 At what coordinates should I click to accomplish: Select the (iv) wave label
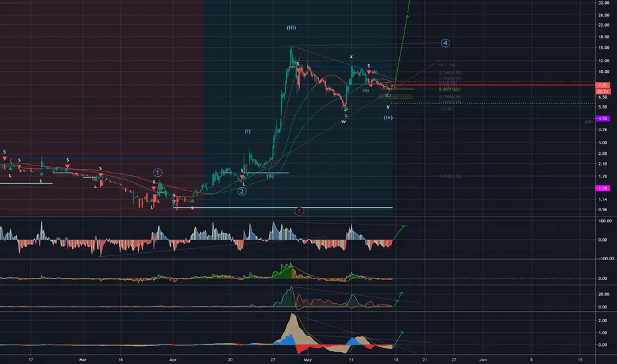(x=388, y=117)
